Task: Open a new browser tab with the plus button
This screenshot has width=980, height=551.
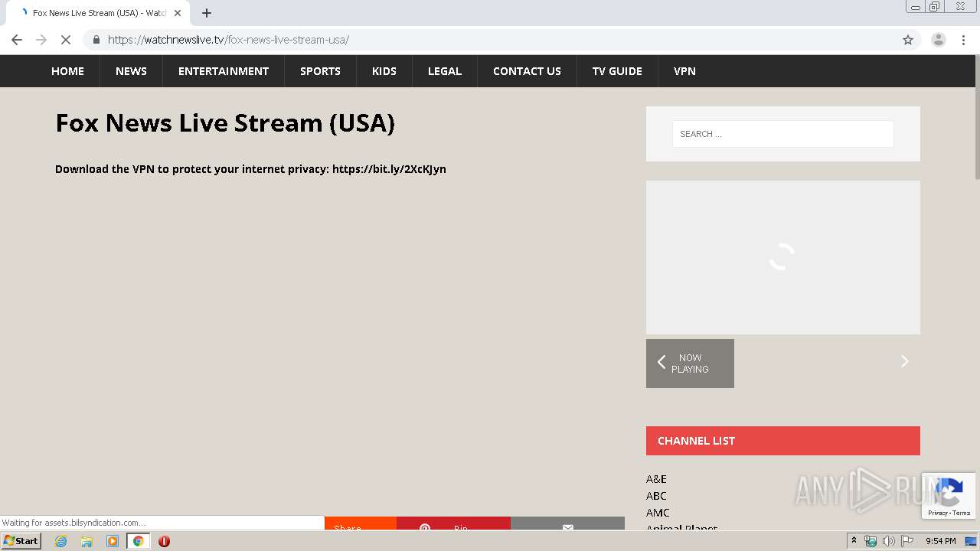Action: tap(207, 13)
